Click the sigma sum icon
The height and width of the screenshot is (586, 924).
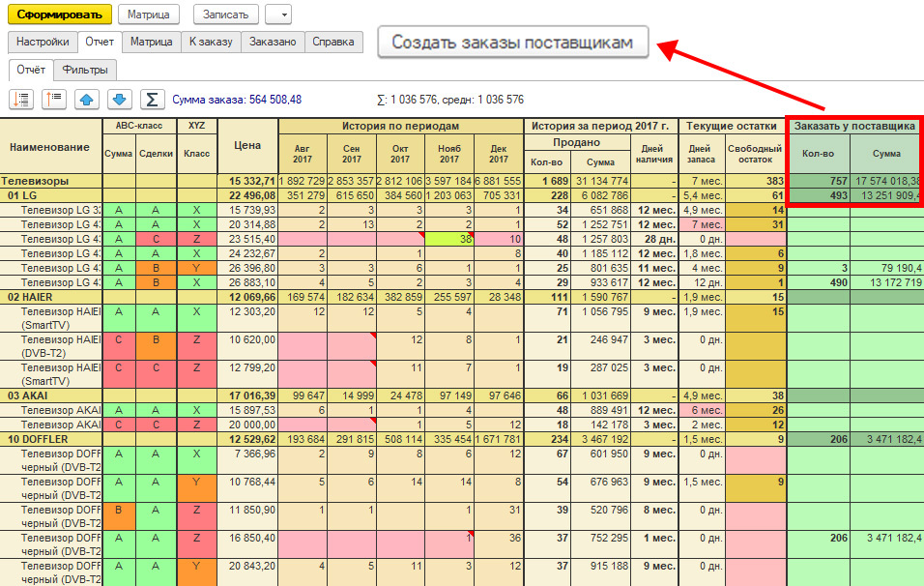[151, 99]
